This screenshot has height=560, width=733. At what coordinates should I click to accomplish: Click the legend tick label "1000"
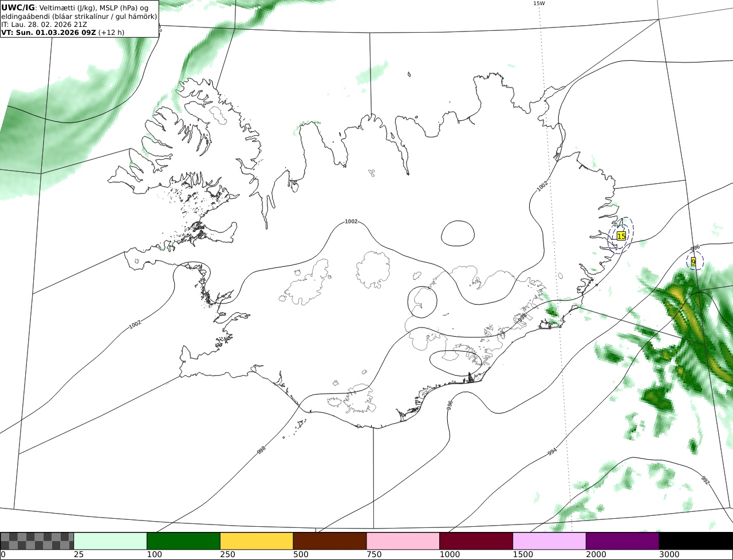click(x=450, y=555)
